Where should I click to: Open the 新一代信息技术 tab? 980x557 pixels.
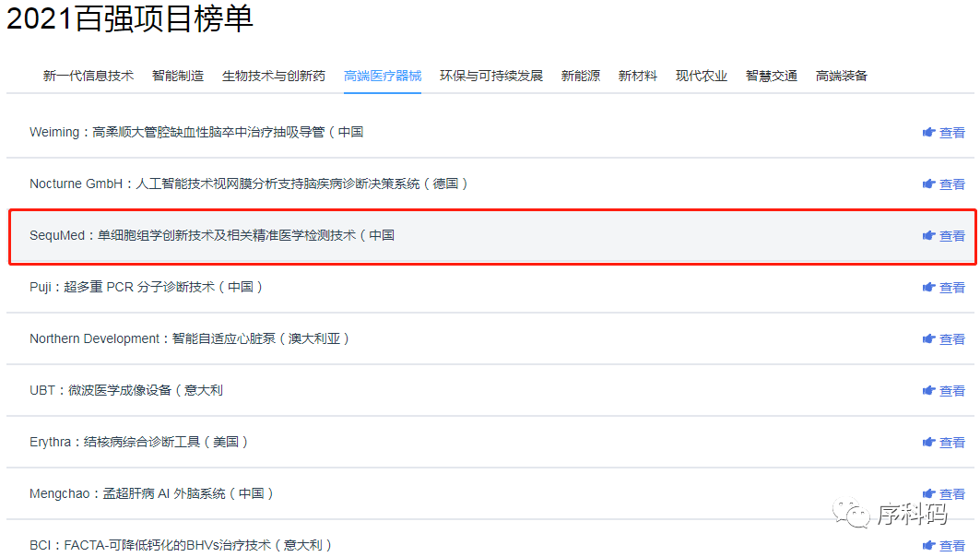[x=89, y=76]
